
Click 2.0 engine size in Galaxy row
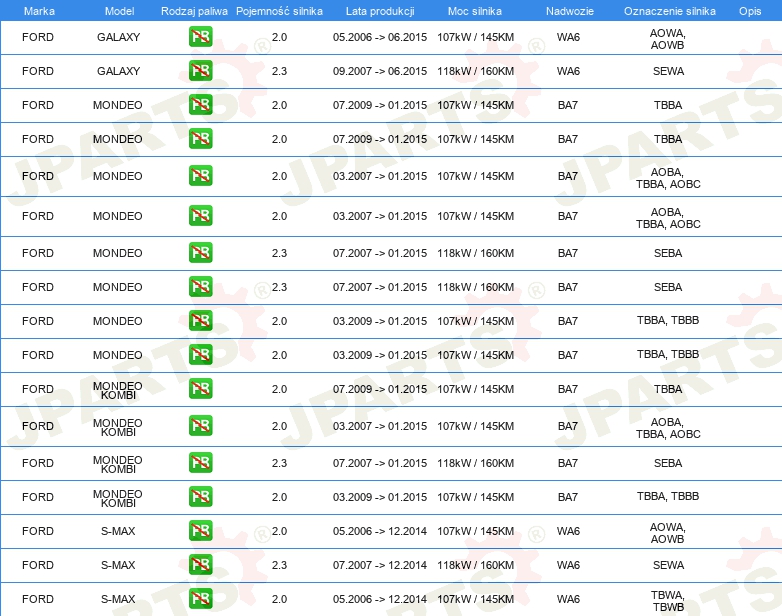point(279,37)
